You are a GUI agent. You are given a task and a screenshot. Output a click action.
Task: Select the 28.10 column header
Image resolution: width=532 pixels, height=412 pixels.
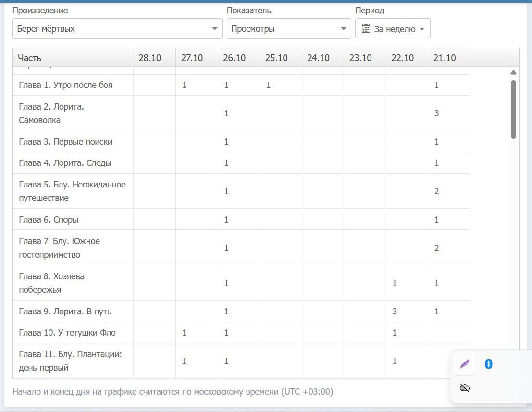tap(149, 58)
